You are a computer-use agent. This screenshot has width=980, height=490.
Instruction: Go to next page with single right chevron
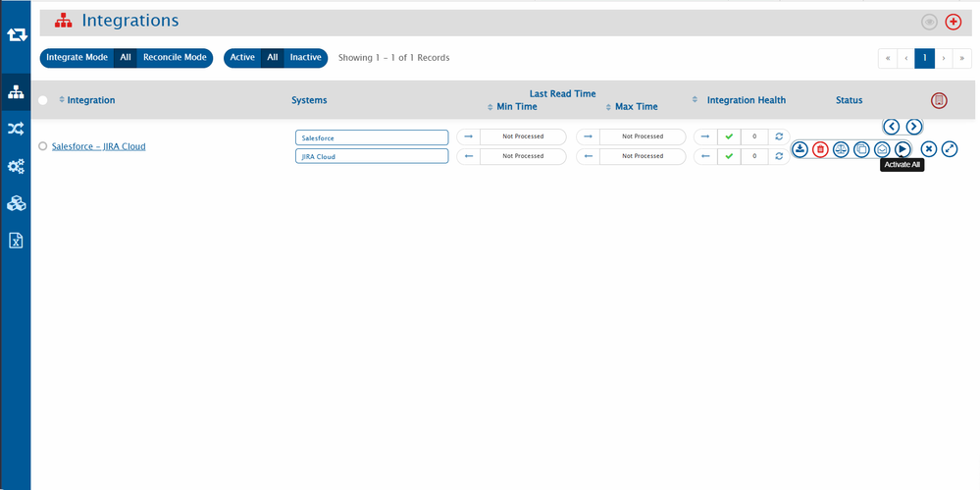(x=943, y=58)
